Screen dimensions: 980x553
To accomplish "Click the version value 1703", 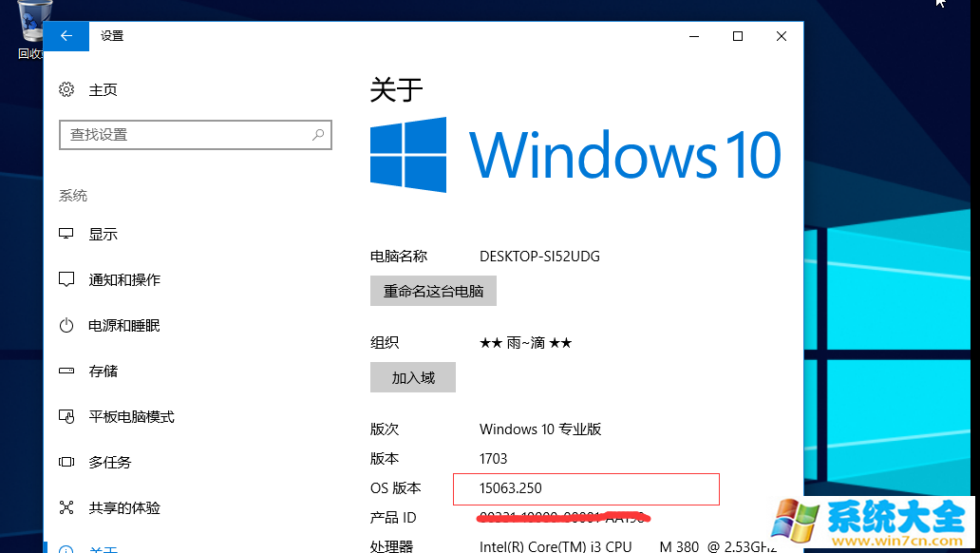I will coord(493,459).
